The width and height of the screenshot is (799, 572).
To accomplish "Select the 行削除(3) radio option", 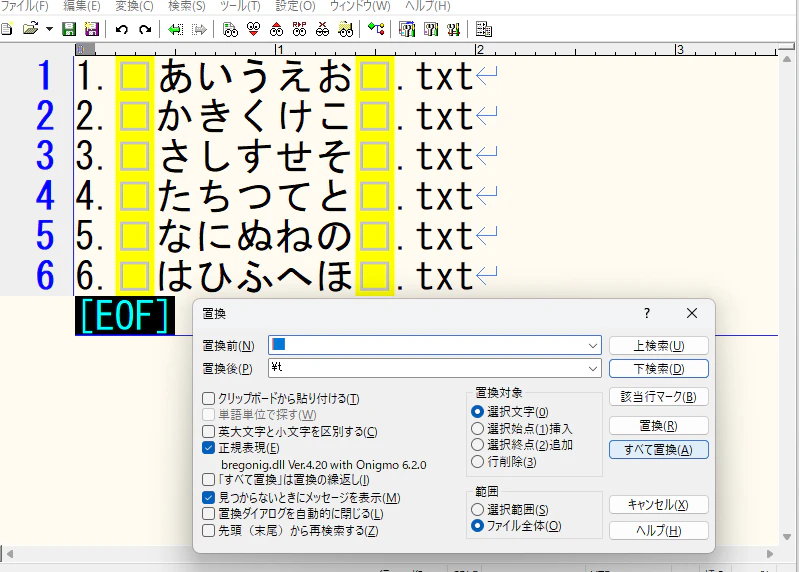I will coord(477,461).
